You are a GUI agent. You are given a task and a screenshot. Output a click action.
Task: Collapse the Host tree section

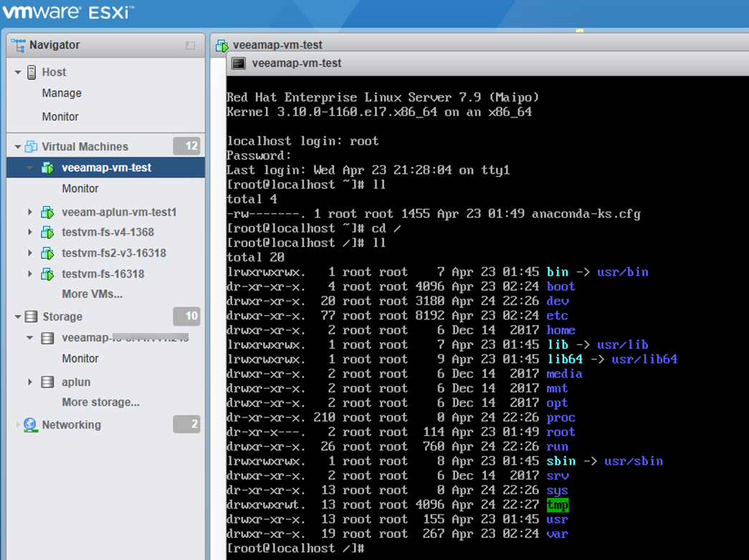click(18, 72)
